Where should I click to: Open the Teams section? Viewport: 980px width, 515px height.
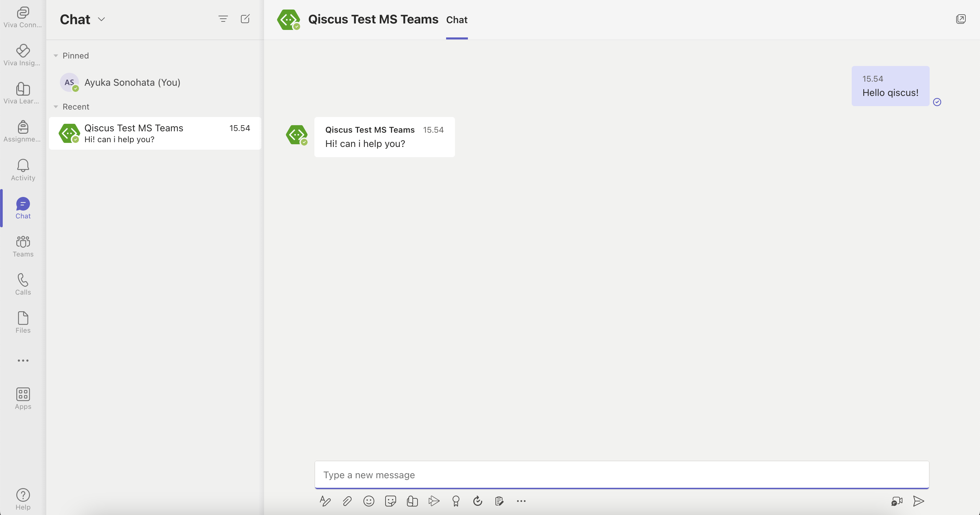click(23, 246)
